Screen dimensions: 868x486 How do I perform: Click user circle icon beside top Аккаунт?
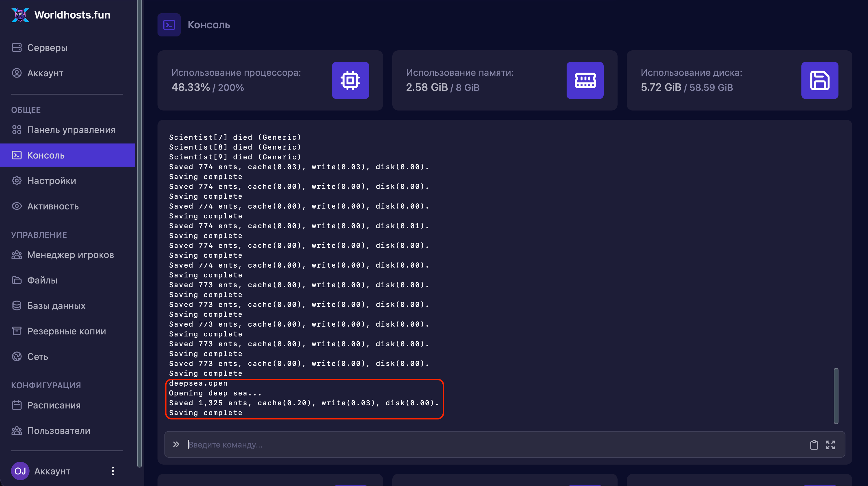tap(17, 73)
